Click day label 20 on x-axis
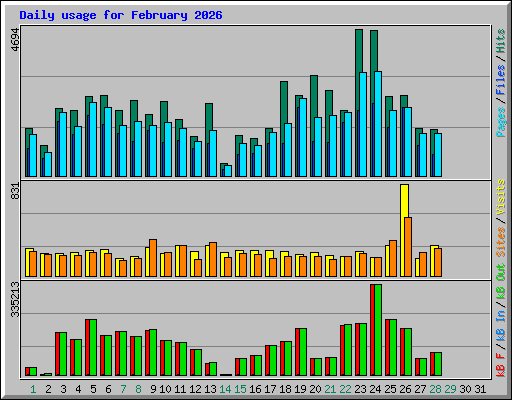512x400 pixels. click(315, 389)
